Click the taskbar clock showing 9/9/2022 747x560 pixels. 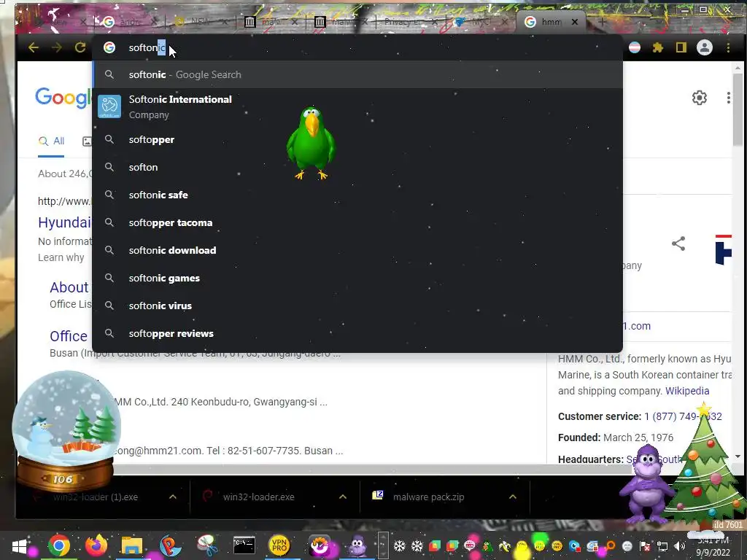coord(713,546)
